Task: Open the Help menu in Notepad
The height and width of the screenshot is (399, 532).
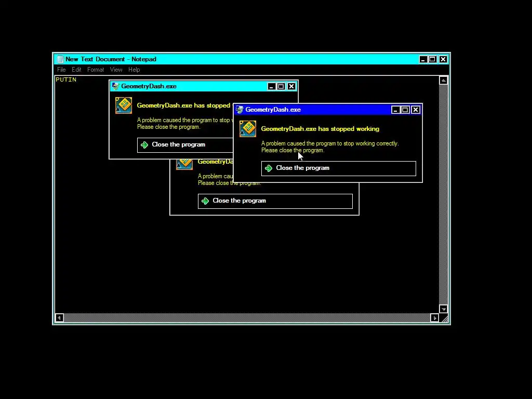Action: (x=134, y=70)
